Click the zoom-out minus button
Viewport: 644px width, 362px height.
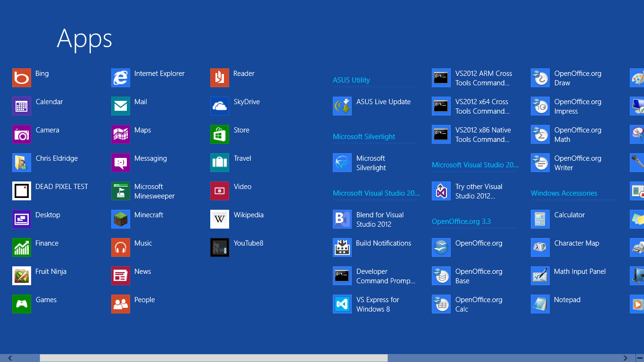click(639, 358)
